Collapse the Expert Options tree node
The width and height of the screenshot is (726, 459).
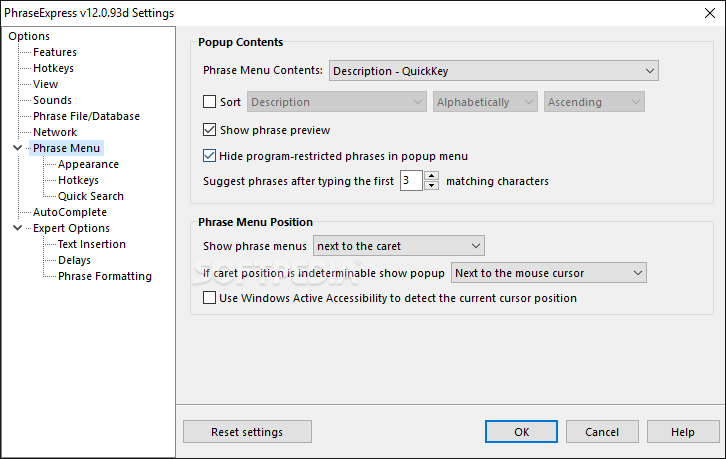[18, 228]
